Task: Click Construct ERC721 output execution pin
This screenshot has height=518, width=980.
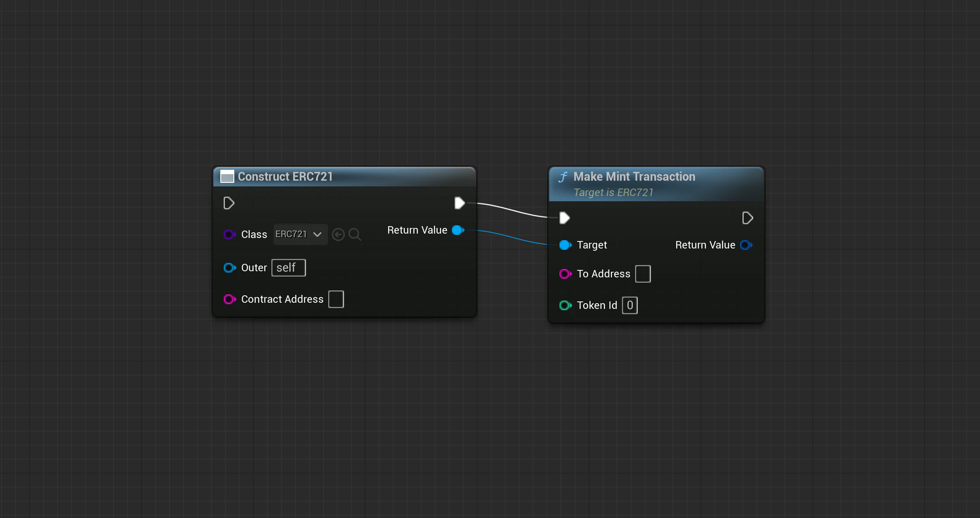Action: [459, 203]
